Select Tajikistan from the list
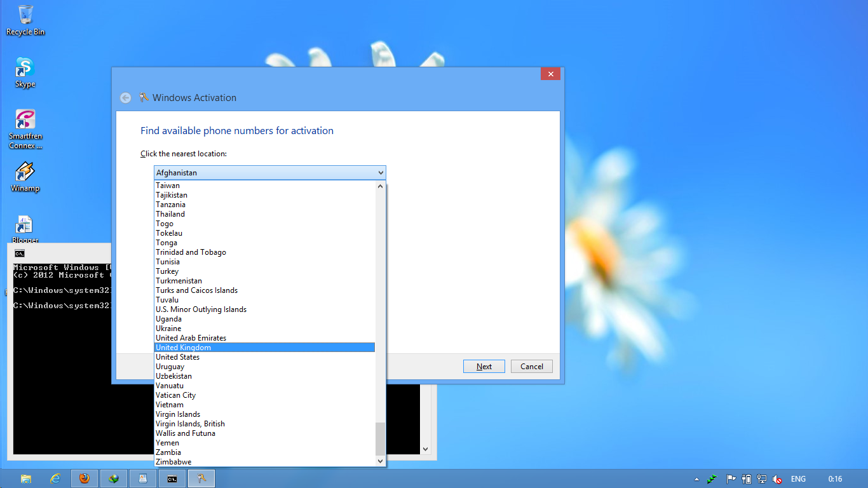The image size is (868, 488). pos(265,195)
